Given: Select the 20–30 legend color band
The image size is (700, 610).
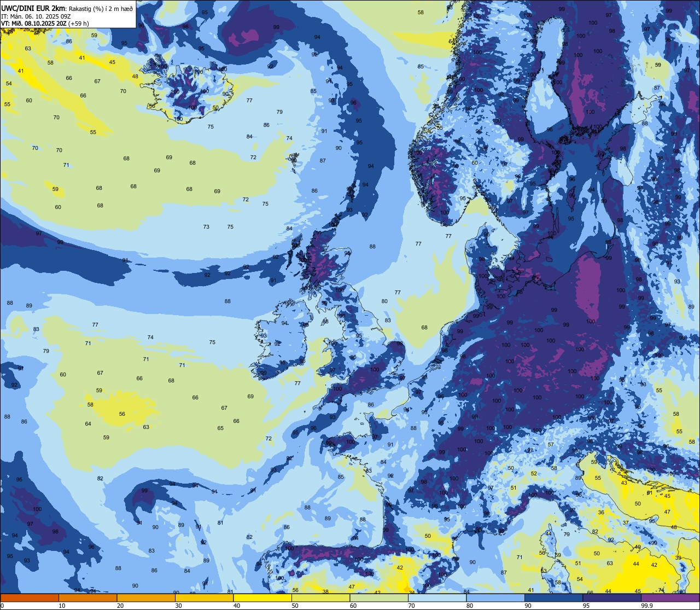Looking at the screenshot, I should 145,597.
